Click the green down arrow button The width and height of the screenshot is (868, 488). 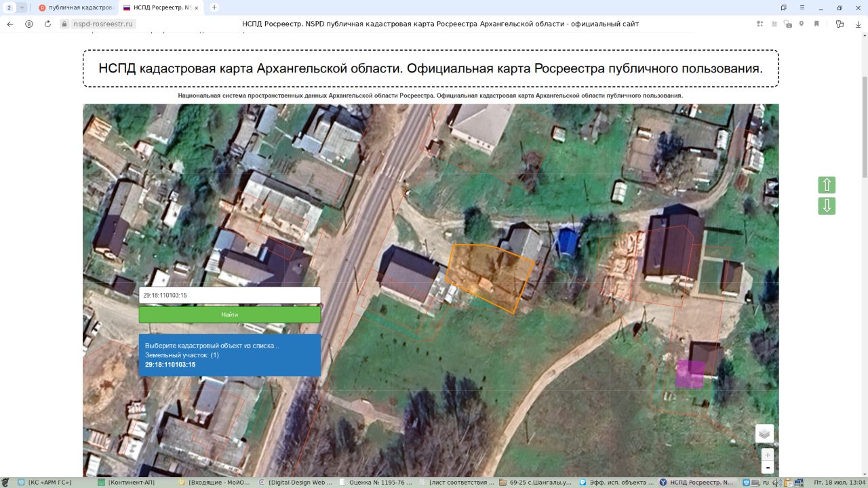(x=827, y=206)
